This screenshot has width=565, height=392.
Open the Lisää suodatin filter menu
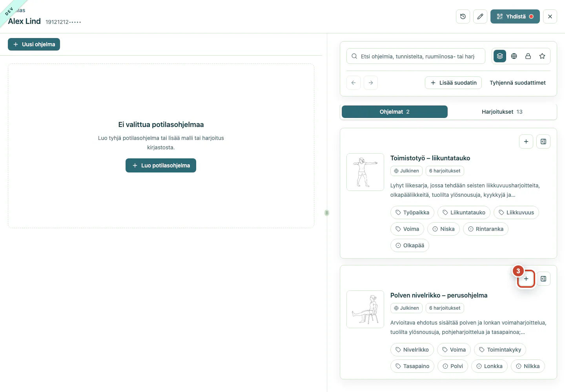pos(453,83)
